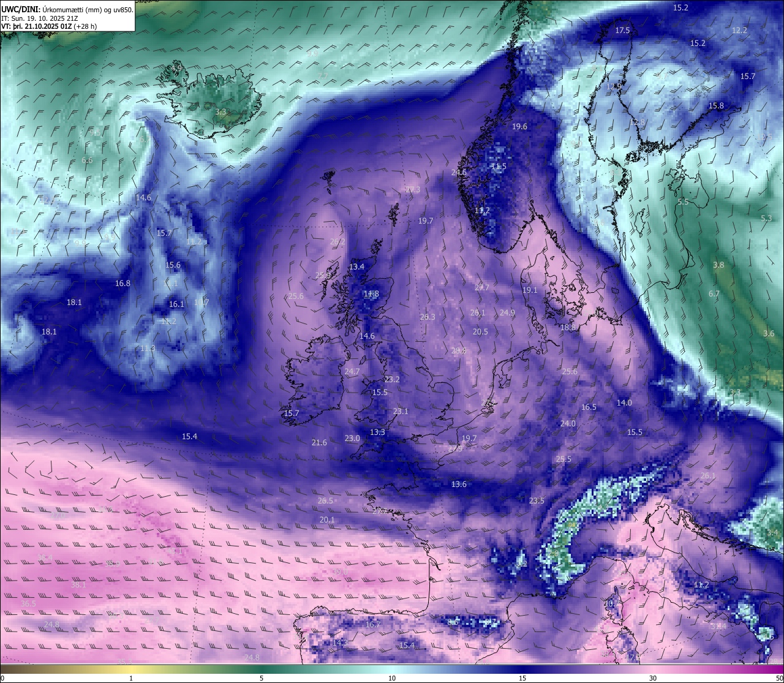Select the 12.2 value at the top right
The height and width of the screenshot is (683, 784).
tap(739, 31)
